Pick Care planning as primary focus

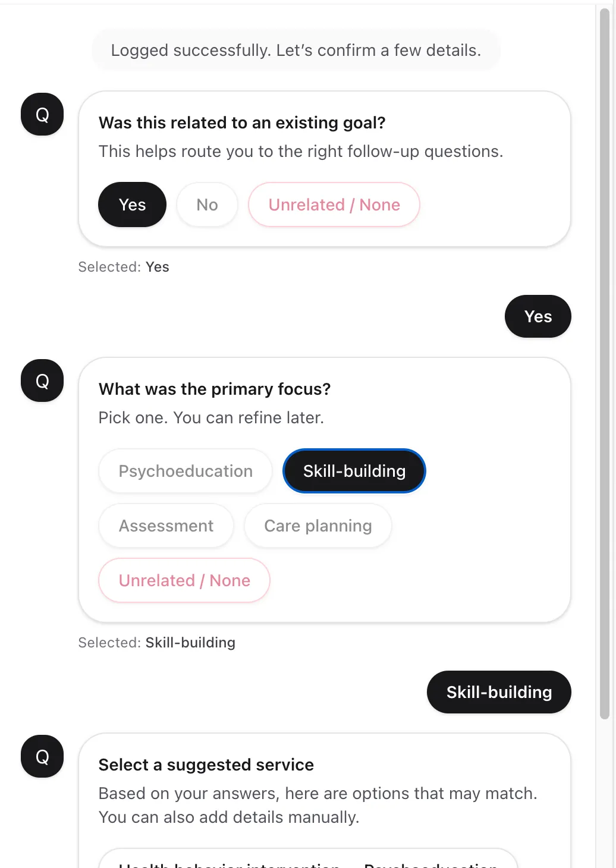coord(318,526)
